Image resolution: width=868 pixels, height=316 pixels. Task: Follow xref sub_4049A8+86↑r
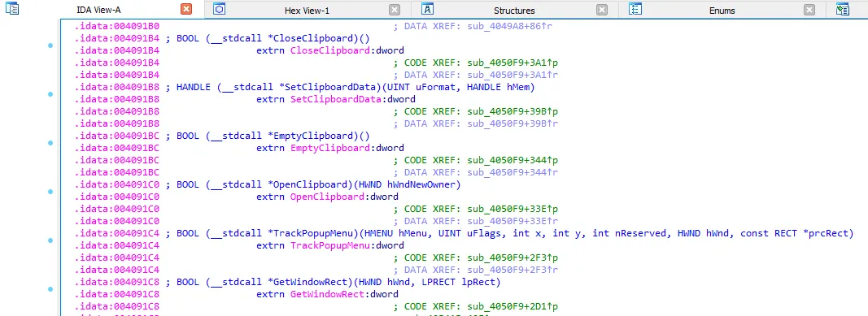click(x=509, y=26)
